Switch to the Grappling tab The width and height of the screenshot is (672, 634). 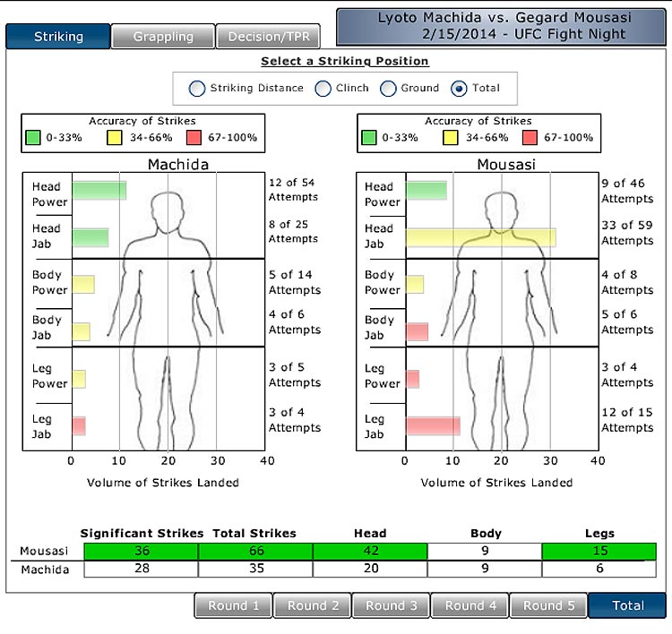click(x=163, y=37)
